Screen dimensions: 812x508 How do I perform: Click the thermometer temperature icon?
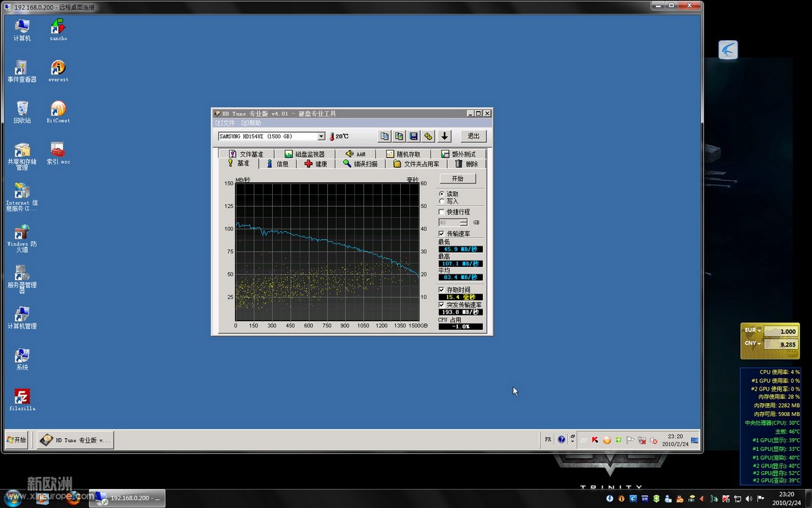coord(331,137)
